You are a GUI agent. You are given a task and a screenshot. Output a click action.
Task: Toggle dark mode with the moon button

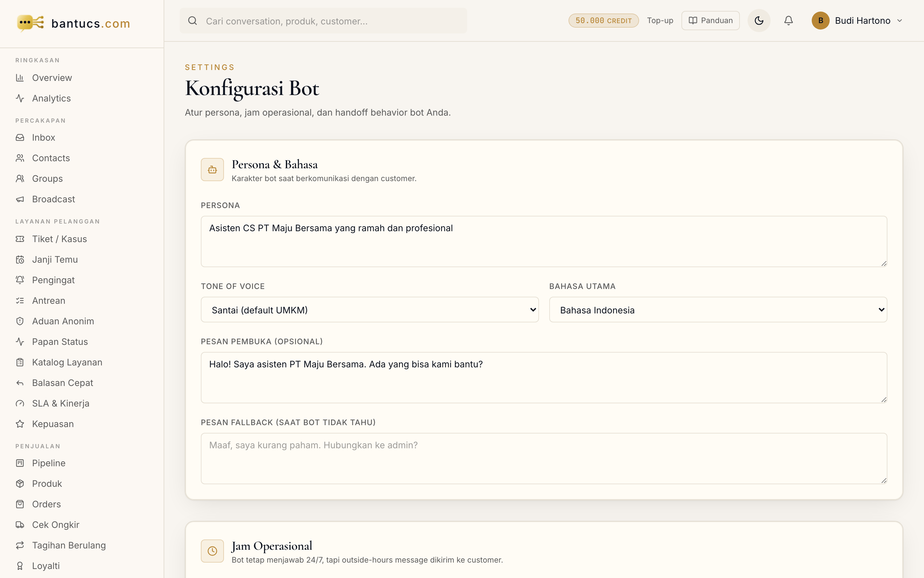click(x=759, y=21)
